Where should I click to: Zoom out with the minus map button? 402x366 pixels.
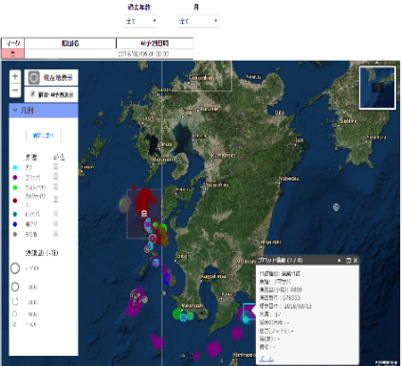(x=15, y=90)
